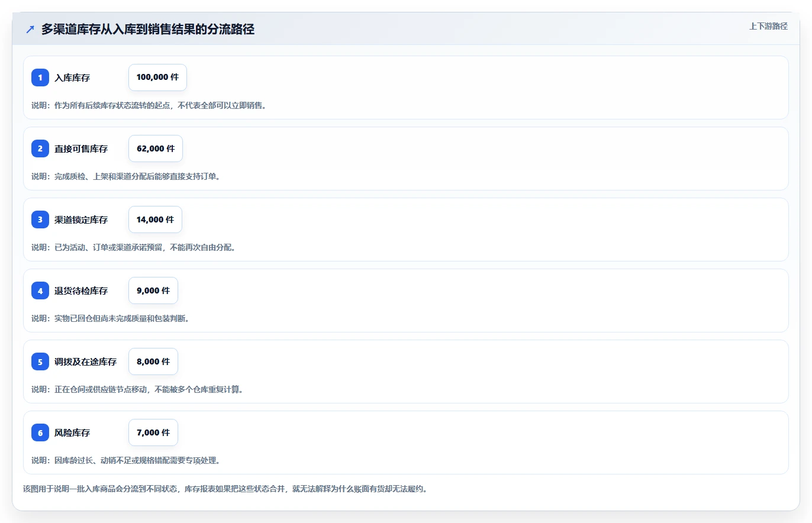812x523 pixels.
Task: Click the description starting 实物已回仓但尚未完成
Action: tap(110, 318)
